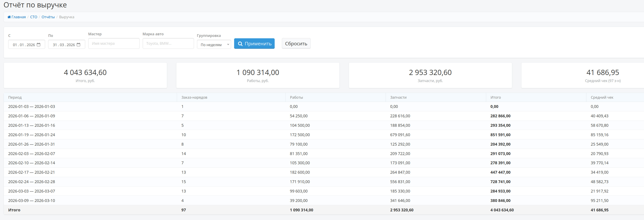This screenshot has width=644, height=220.
Task: Open calendar picker of start date
Action: point(39,45)
